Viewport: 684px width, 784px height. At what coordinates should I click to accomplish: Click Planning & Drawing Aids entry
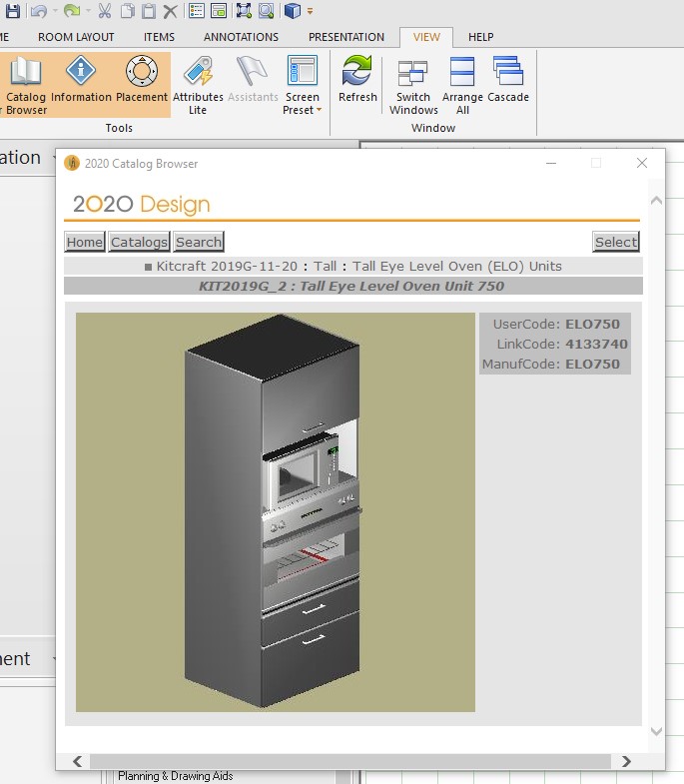176,776
